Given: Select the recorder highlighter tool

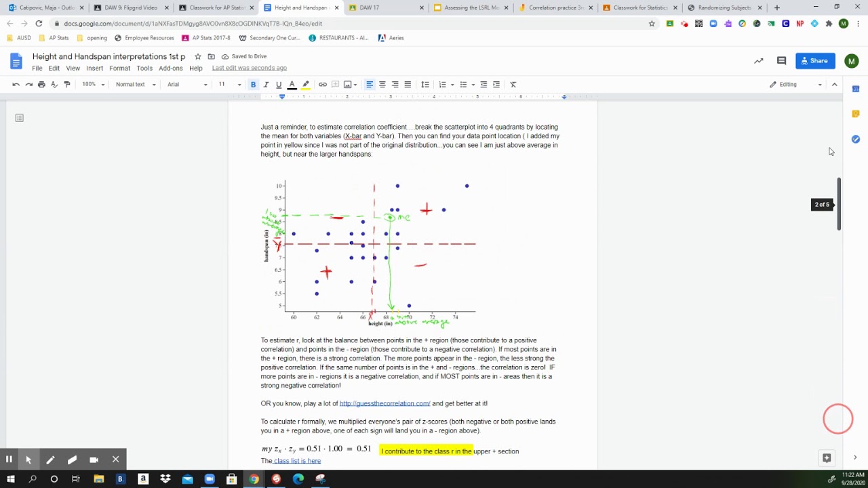Looking at the screenshot, I should [x=72, y=459].
